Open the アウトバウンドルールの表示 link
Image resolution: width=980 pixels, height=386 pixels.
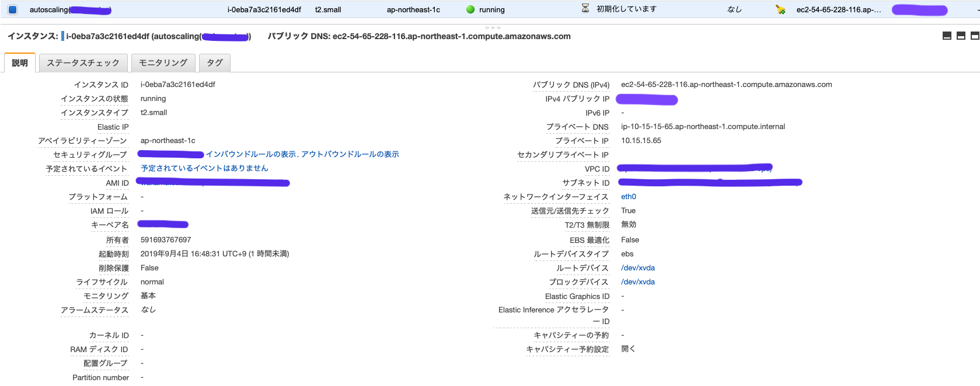click(350, 154)
